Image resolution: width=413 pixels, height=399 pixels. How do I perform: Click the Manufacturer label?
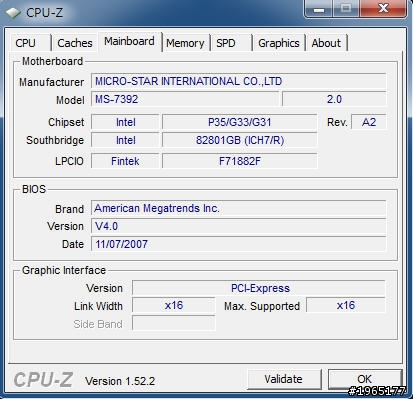[51, 82]
